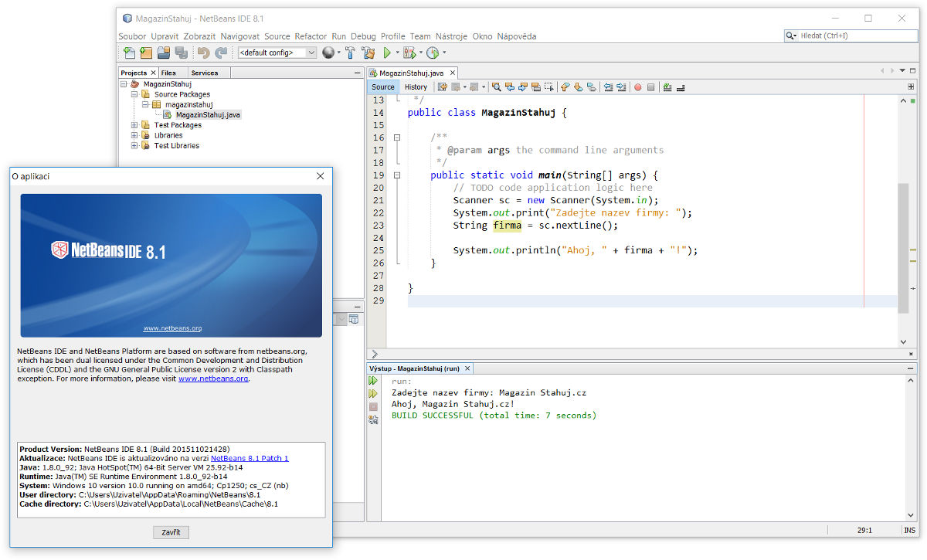Open the Profile Project dropdown arrow
927x560 pixels.
tap(444, 53)
